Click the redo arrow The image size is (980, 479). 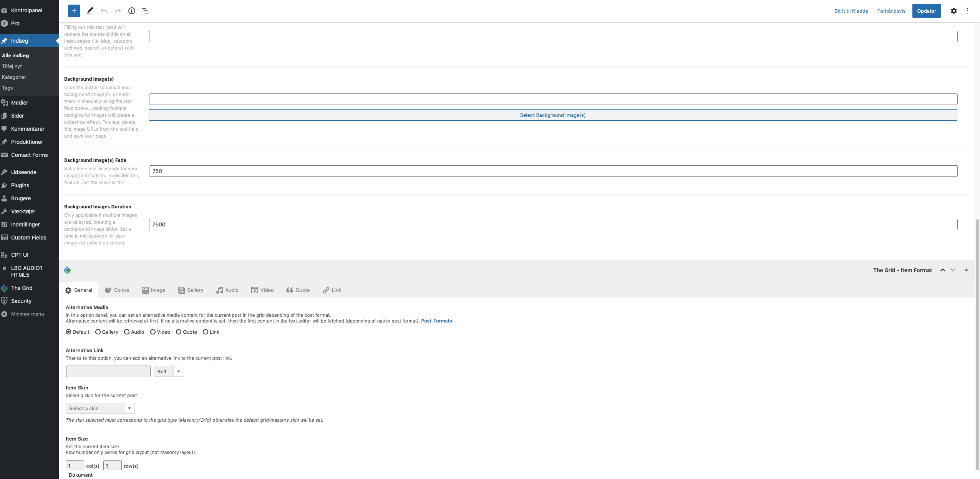118,11
